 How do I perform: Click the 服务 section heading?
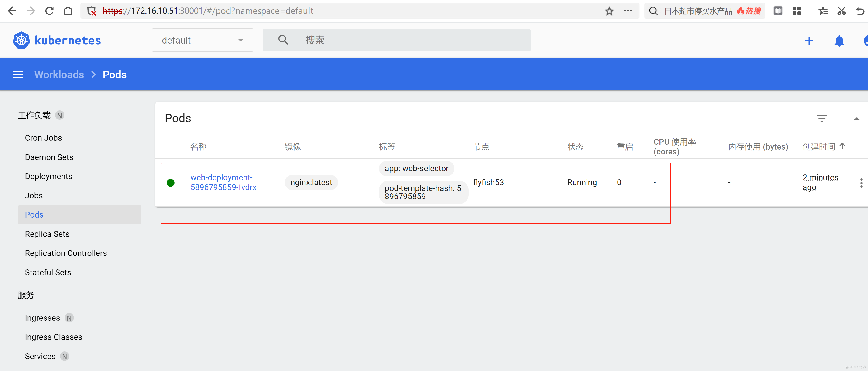(26, 295)
